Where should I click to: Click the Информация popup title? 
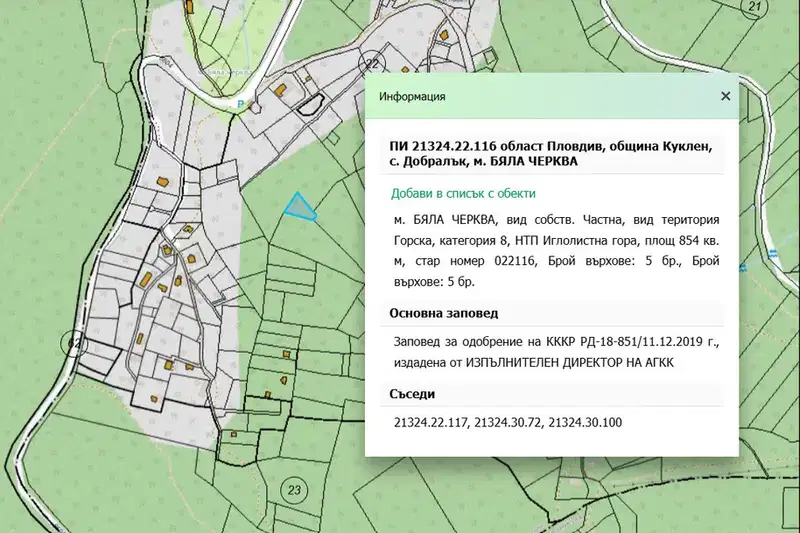(x=412, y=96)
